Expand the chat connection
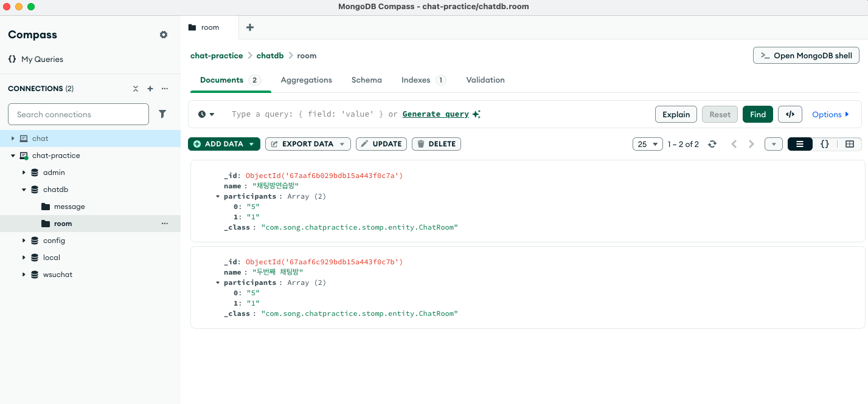 tap(13, 139)
